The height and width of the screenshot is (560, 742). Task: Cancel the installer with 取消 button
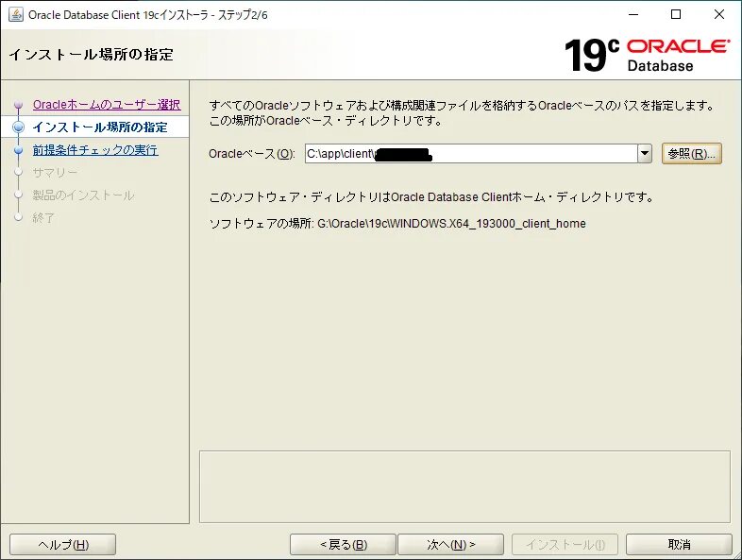click(x=679, y=545)
